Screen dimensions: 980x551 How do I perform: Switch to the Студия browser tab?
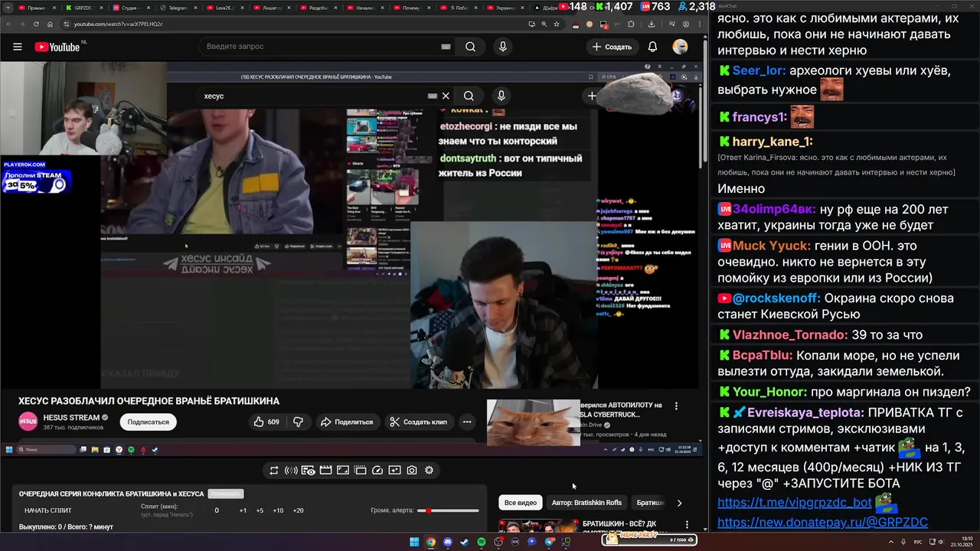click(130, 8)
